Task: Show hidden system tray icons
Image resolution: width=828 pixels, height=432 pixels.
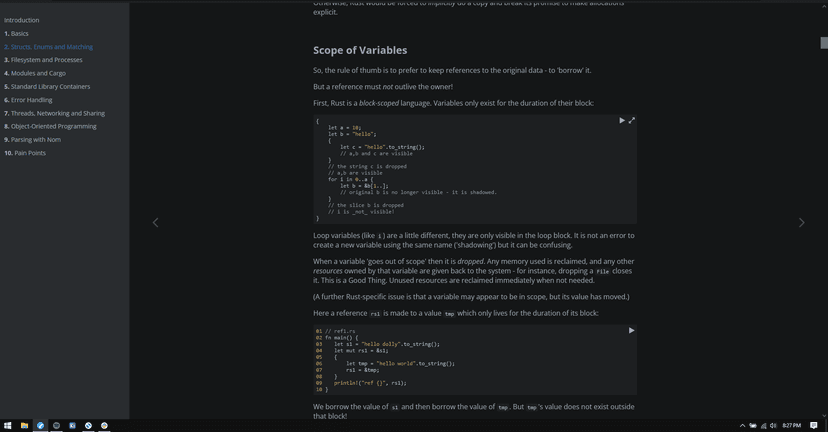Action: coord(742,425)
